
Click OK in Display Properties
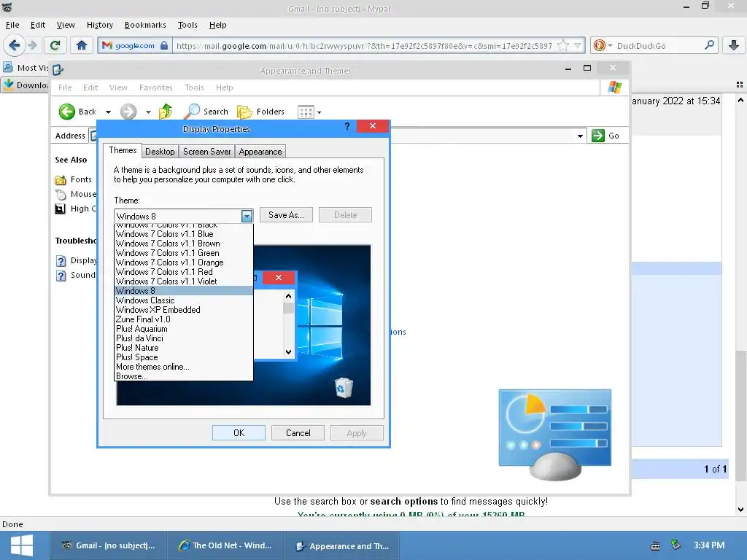pyautogui.click(x=239, y=433)
